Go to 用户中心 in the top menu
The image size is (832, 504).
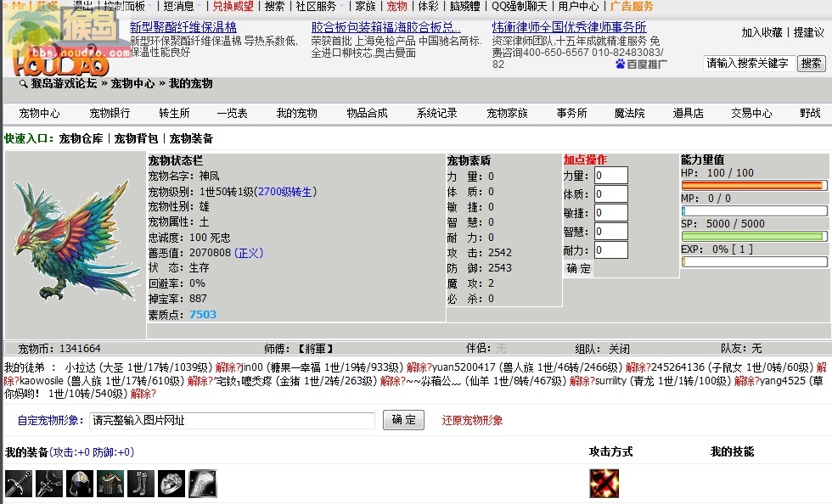click(x=578, y=7)
